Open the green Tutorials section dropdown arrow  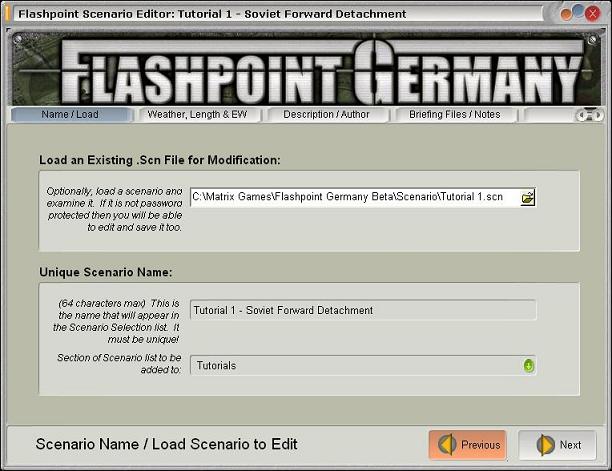pos(528,366)
